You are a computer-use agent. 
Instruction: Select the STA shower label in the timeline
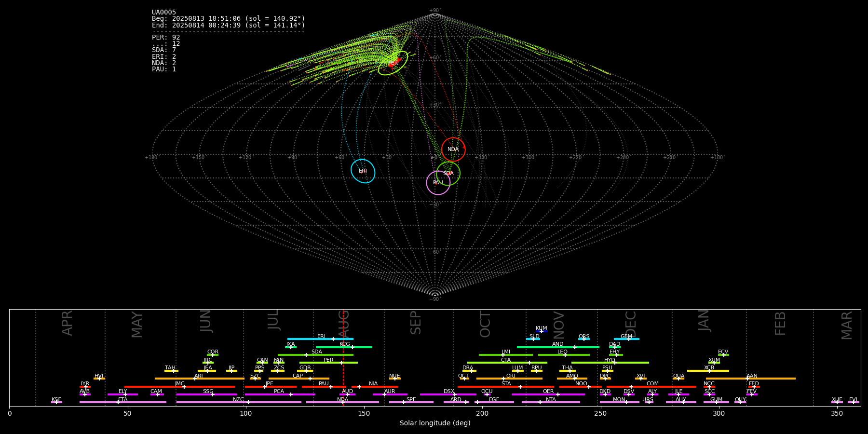506,384
